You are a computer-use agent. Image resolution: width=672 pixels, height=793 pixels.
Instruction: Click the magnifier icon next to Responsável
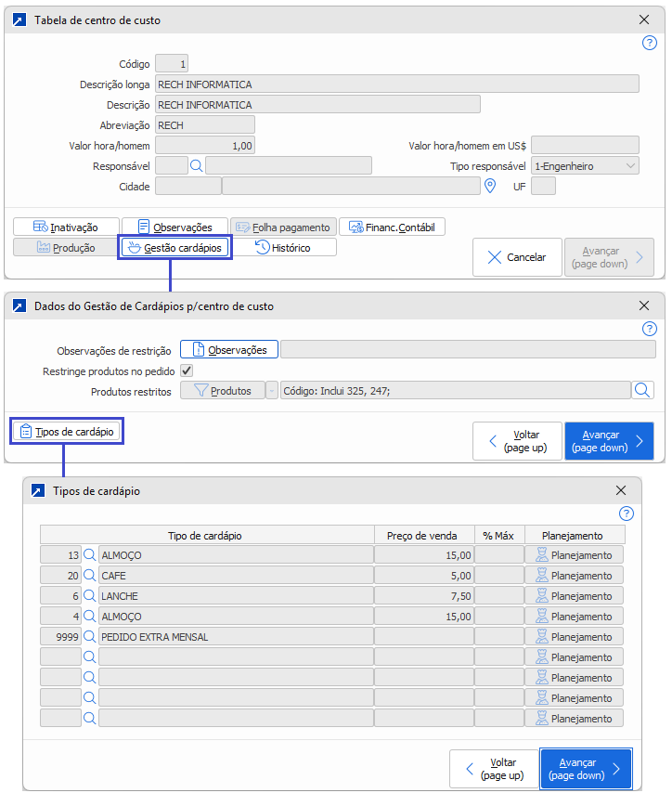(196, 166)
